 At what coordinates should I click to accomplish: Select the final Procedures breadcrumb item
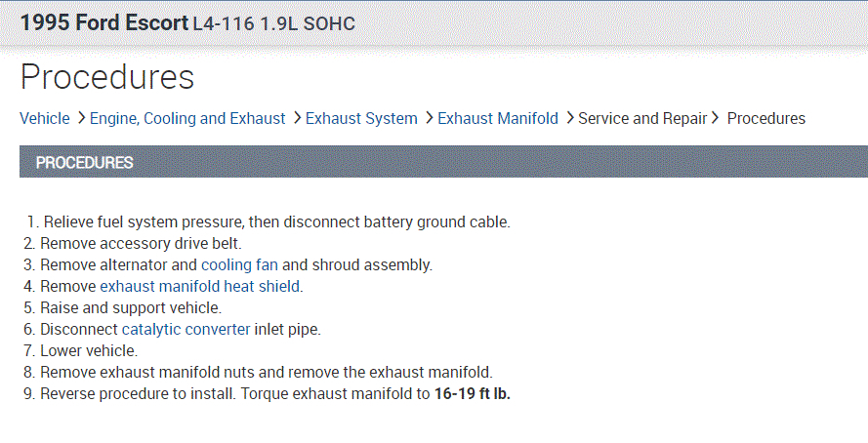tap(766, 118)
